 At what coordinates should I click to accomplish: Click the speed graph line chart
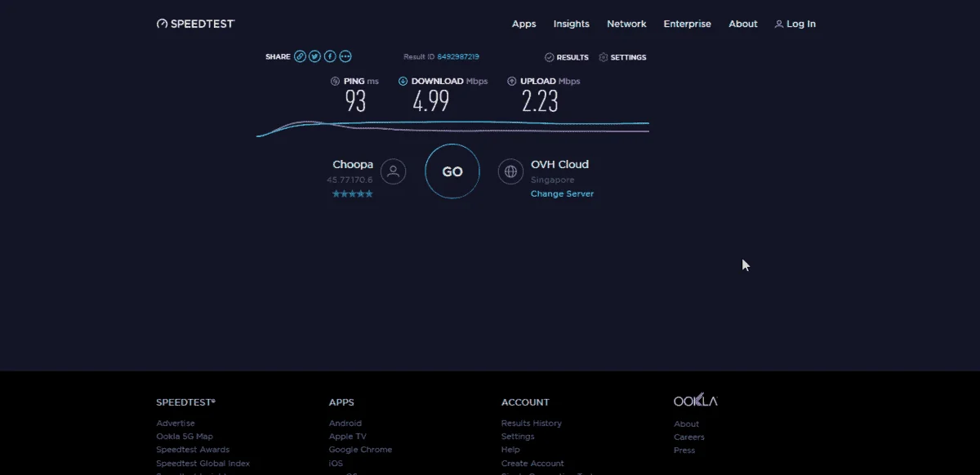[x=452, y=128]
